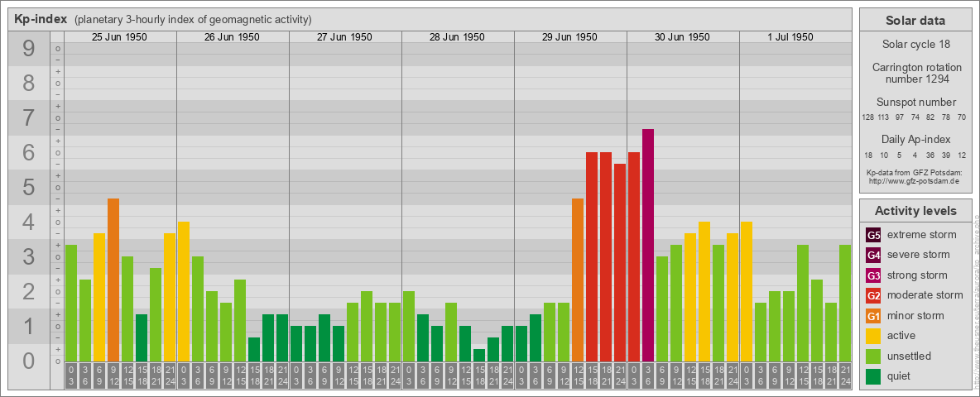Click the 9-12 time slot label under 27 Jun

[x=339, y=376]
